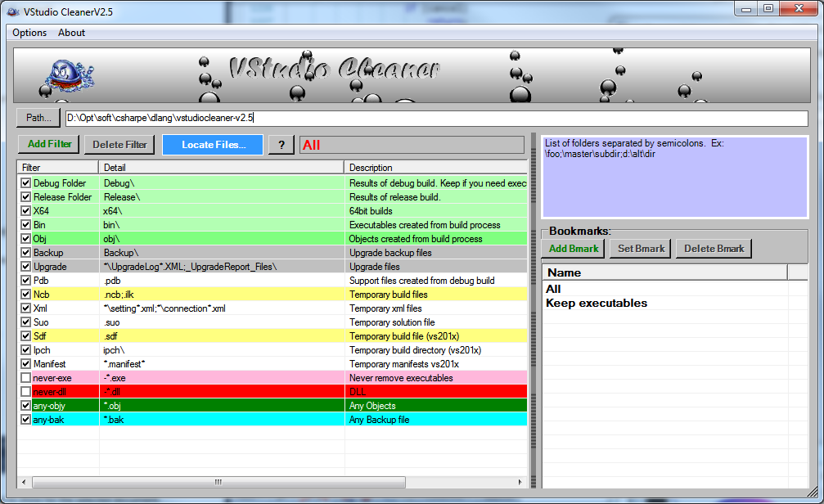Toggle the Bin filter checkbox
Viewport: 824px width, 504px height.
point(25,225)
